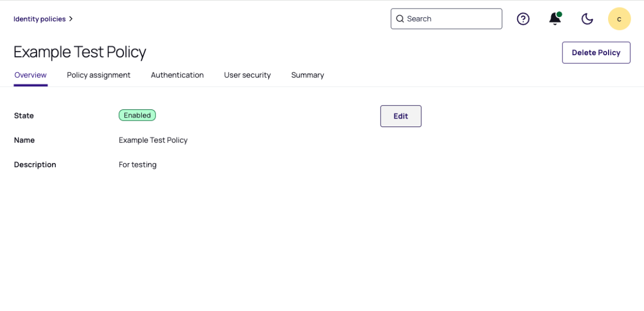
Task: Click the Example Test Policy page heading
Action: 79,52
